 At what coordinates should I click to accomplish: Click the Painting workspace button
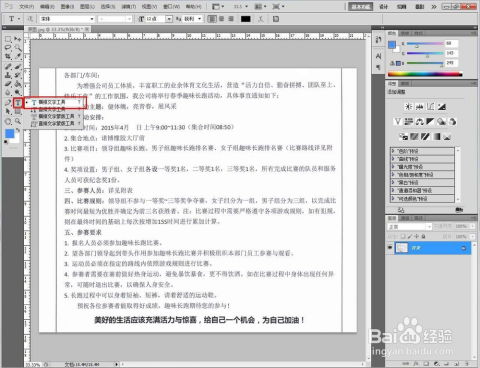[x=401, y=6]
